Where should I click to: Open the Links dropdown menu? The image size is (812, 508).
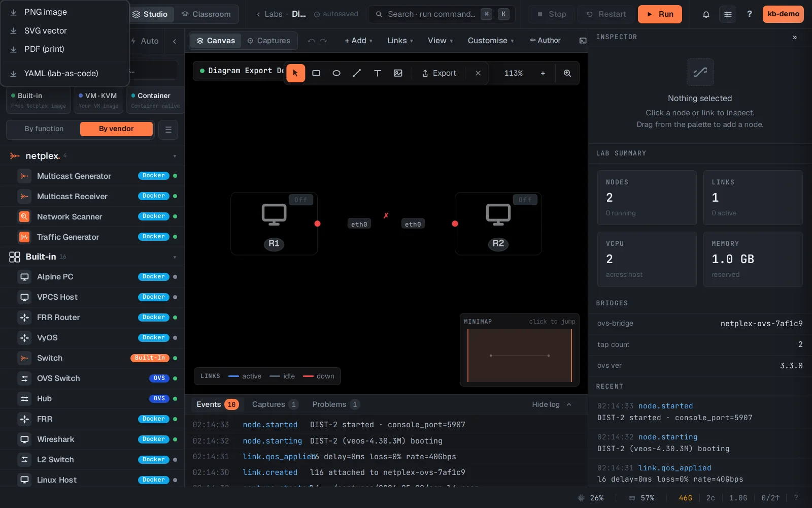point(400,41)
